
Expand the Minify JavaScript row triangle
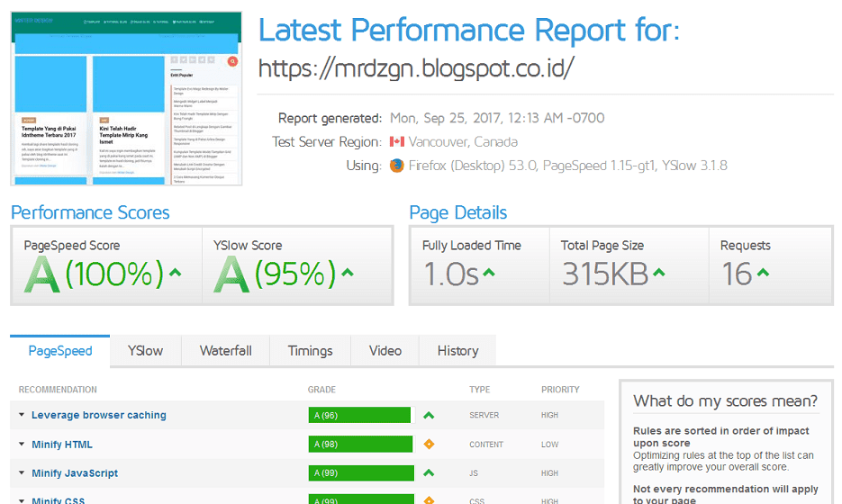pos(22,472)
